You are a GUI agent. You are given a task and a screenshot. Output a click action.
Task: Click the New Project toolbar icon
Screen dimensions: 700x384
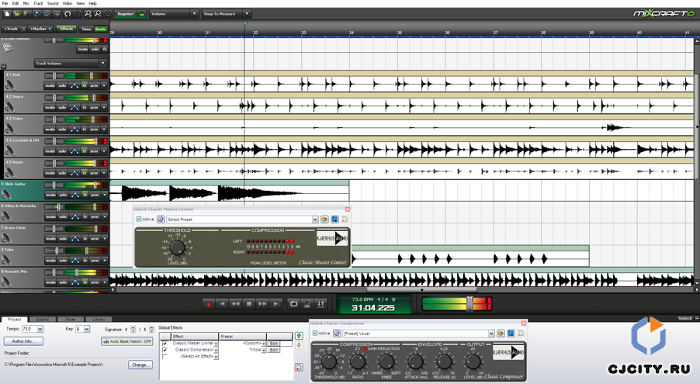pos(8,14)
